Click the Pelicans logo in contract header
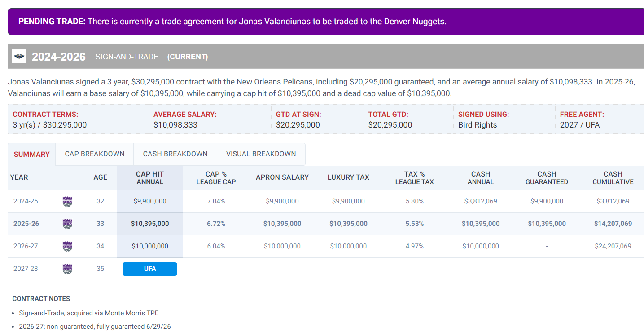The width and height of the screenshot is (644, 336). click(x=19, y=57)
